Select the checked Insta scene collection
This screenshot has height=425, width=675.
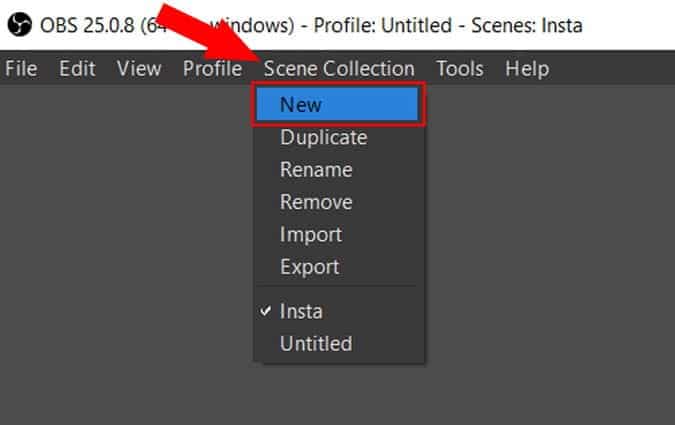339,311
